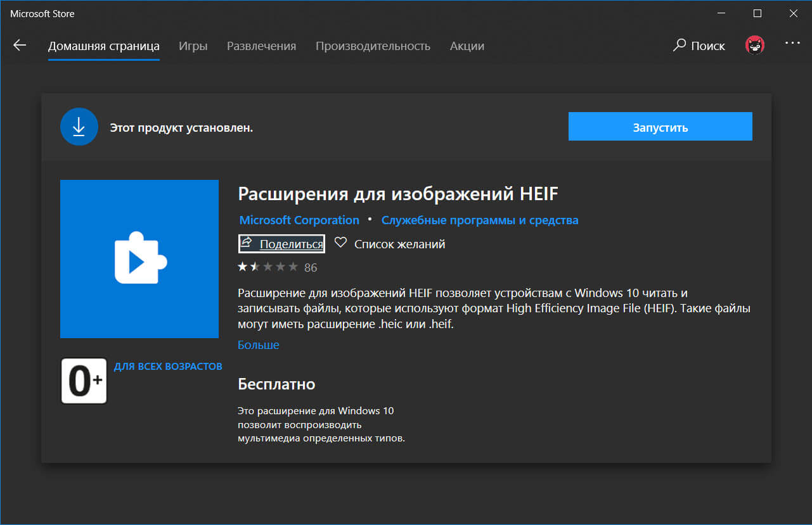Select the Производительность tab
The image size is (812, 525).
[373, 46]
